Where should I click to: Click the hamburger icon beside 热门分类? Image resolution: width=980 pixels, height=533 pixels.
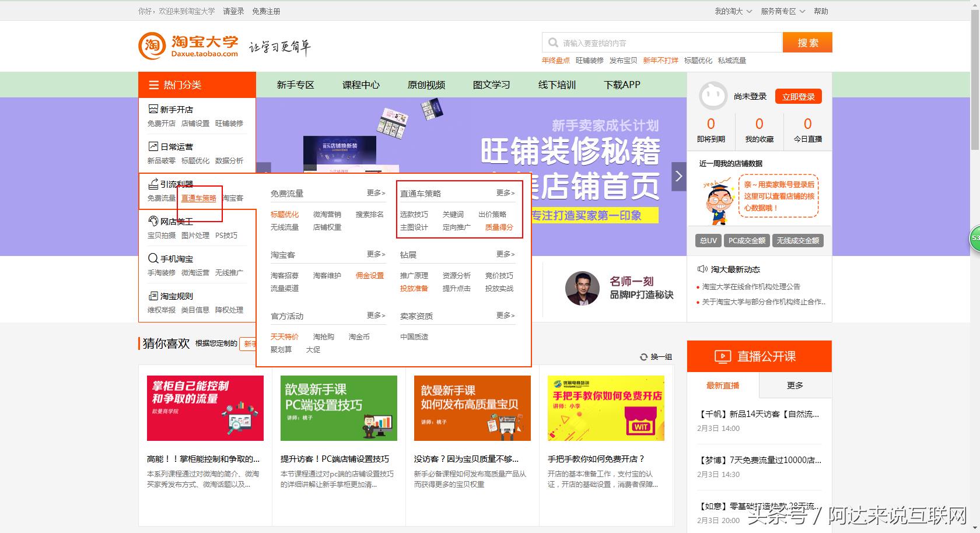(x=154, y=85)
